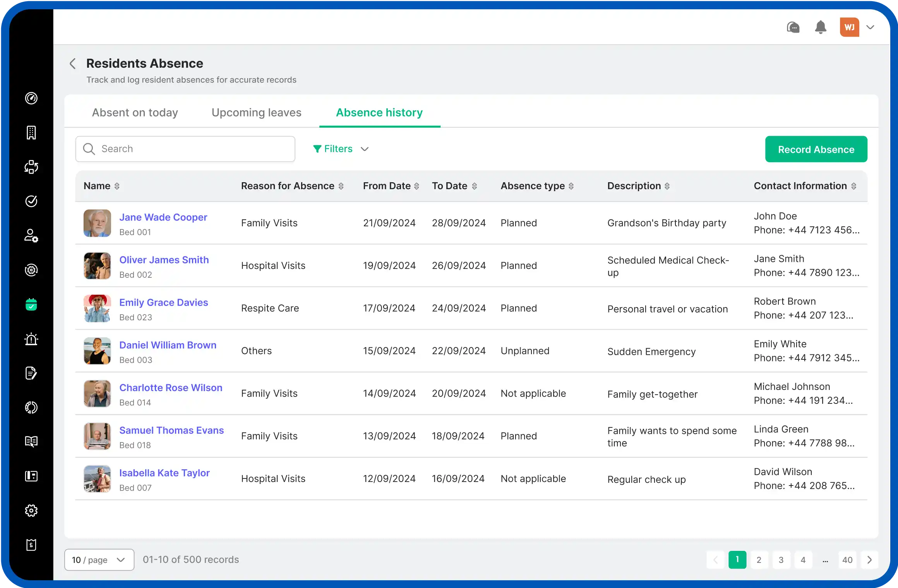This screenshot has width=898, height=588.
Task: Click the circular chart sidebar icon
Action: click(x=31, y=407)
